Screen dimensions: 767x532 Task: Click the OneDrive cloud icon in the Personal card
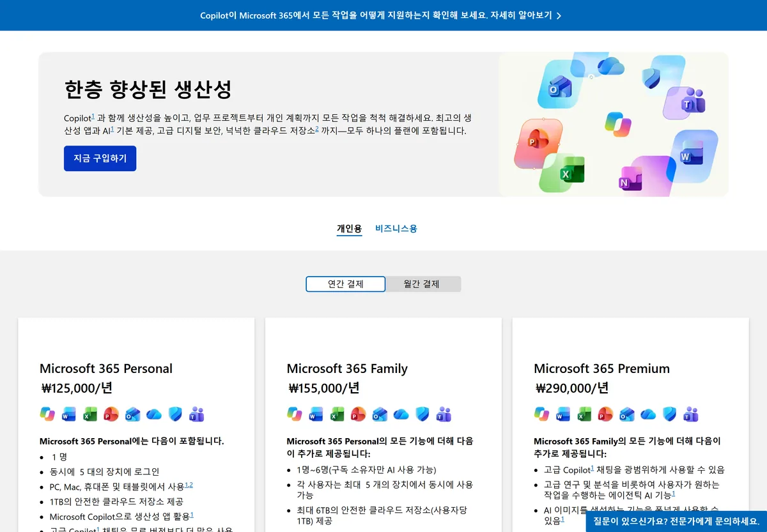tap(154, 414)
